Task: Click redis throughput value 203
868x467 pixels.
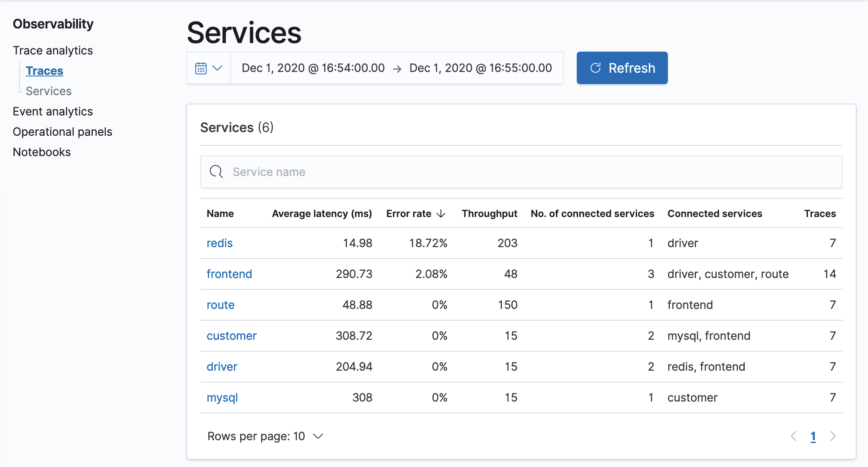Action: (508, 243)
